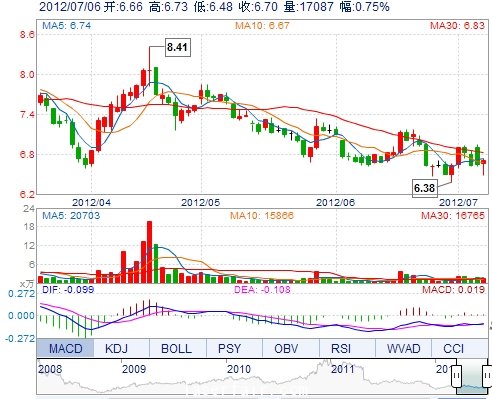Click the 8.41 high price label
This screenshot has width=492, height=399.
click(x=178, y=47)
